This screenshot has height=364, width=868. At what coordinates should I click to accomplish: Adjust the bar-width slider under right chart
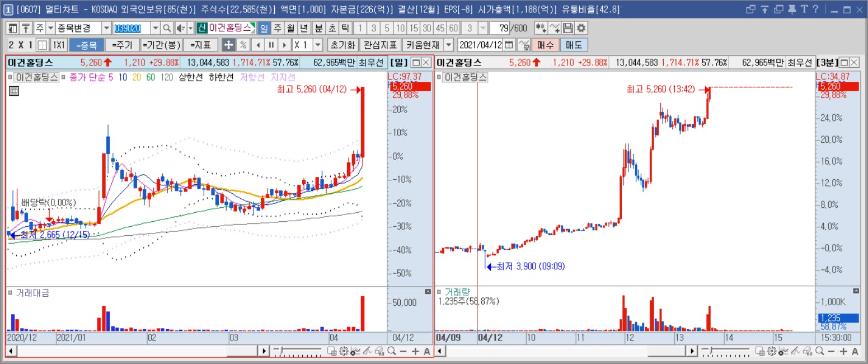(x=725, y=351)
